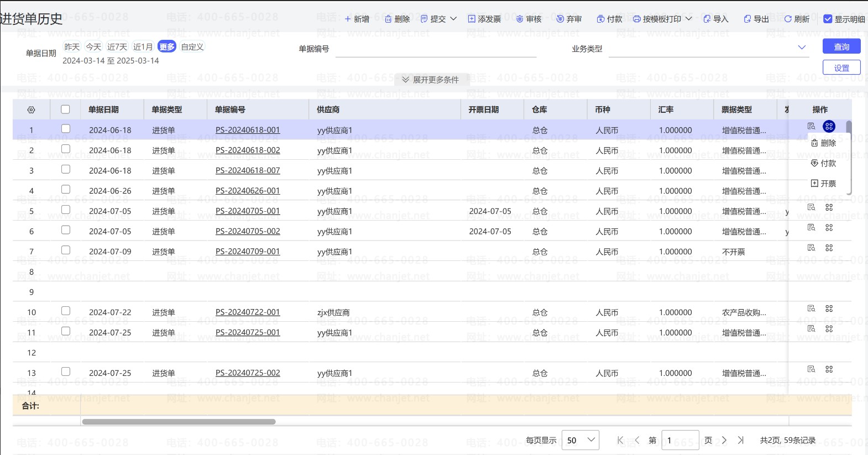This screenshot has height=455, width=868.
Task: Open more-actions icon for PS-20240725-001 row
Action: (x=829, y=328)
